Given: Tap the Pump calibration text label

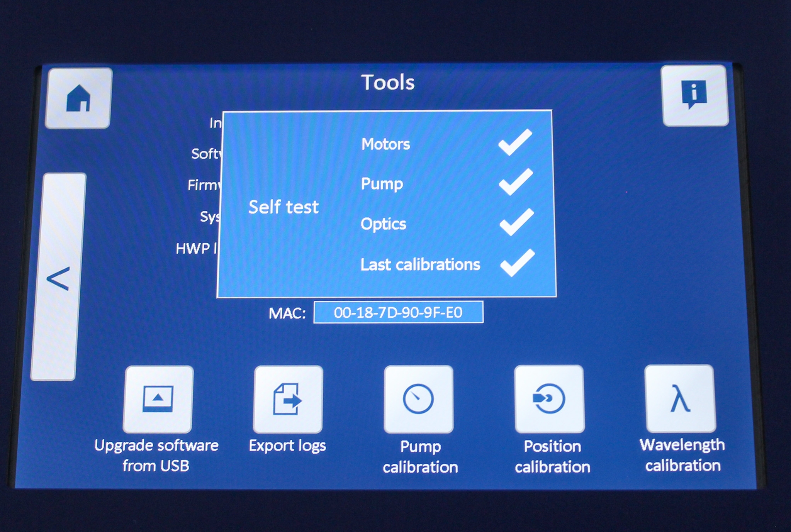Looking at the screenshot, I should click(x=419, y=456).
